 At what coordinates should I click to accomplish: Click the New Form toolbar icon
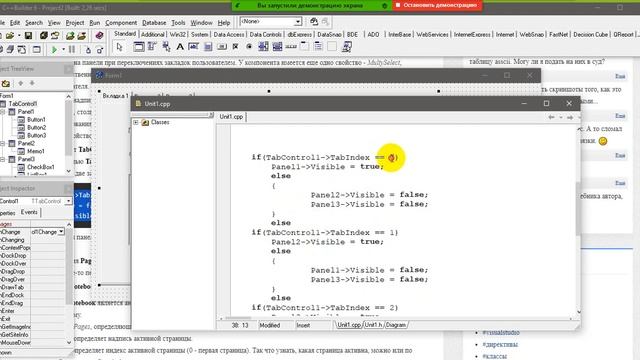[36, 50]
